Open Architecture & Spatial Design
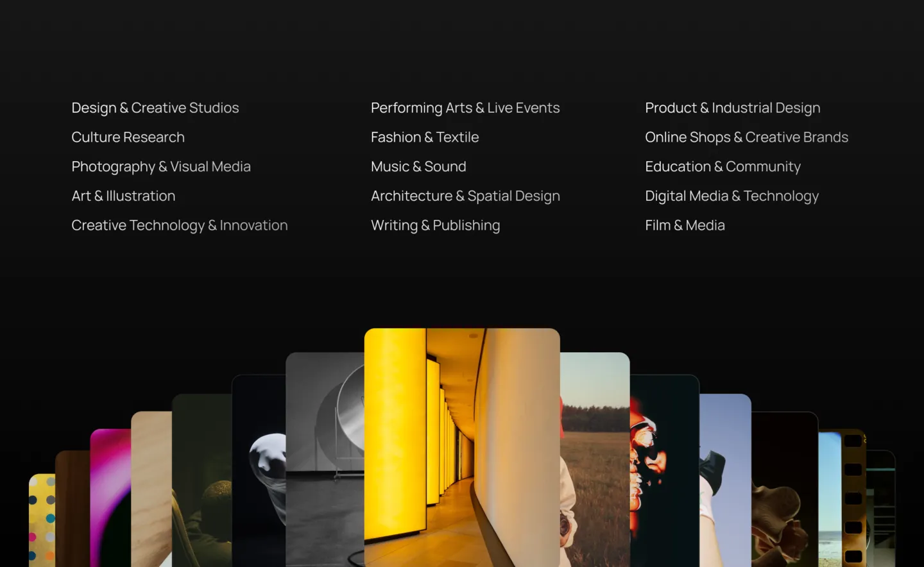Screen dimensions: 924x567 click(x=465, y=196)
